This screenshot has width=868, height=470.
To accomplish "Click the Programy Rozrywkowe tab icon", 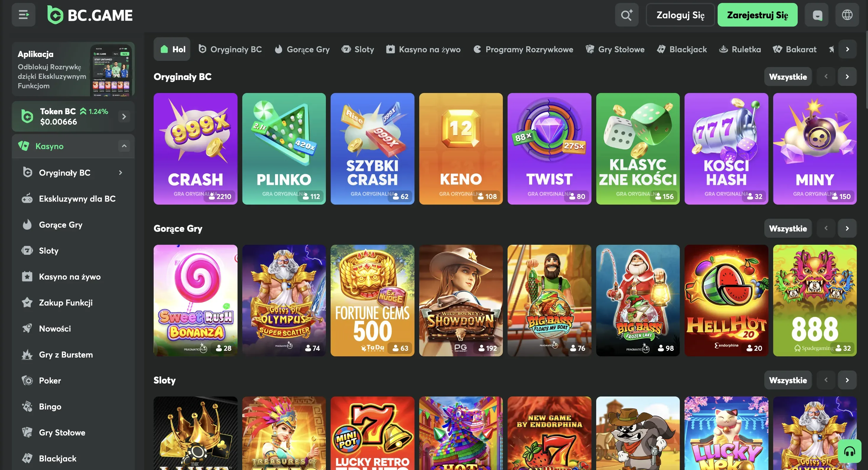I will point(477,49).
